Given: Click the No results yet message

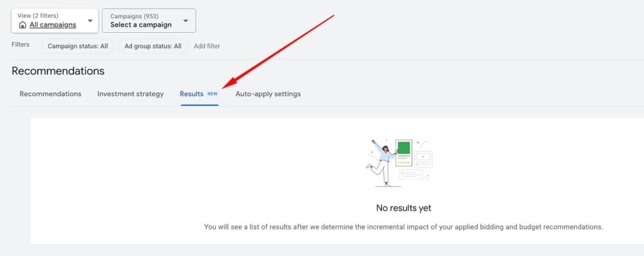Looking at the screenshot, I should coord(404,208).
